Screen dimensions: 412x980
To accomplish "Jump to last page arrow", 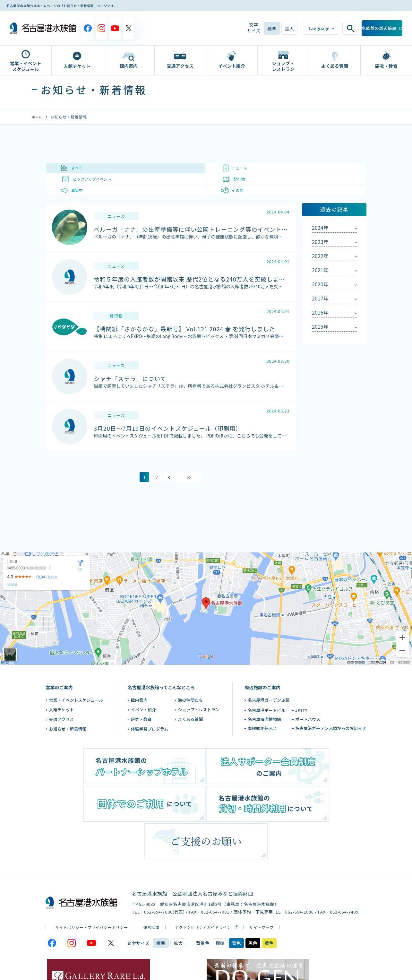I will [x=189, y=477].
